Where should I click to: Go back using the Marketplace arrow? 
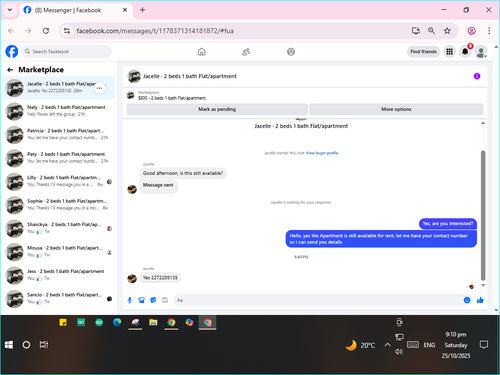[x=10, y=70]
